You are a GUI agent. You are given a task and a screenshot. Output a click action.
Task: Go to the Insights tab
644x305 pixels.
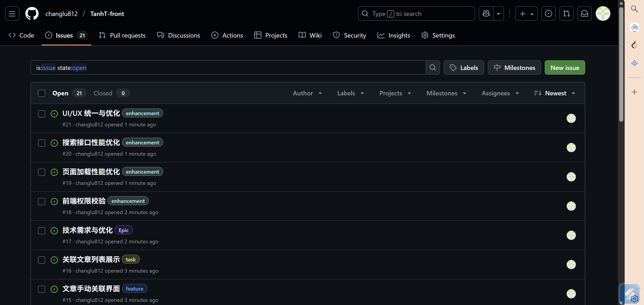click(x=394, y=35)
